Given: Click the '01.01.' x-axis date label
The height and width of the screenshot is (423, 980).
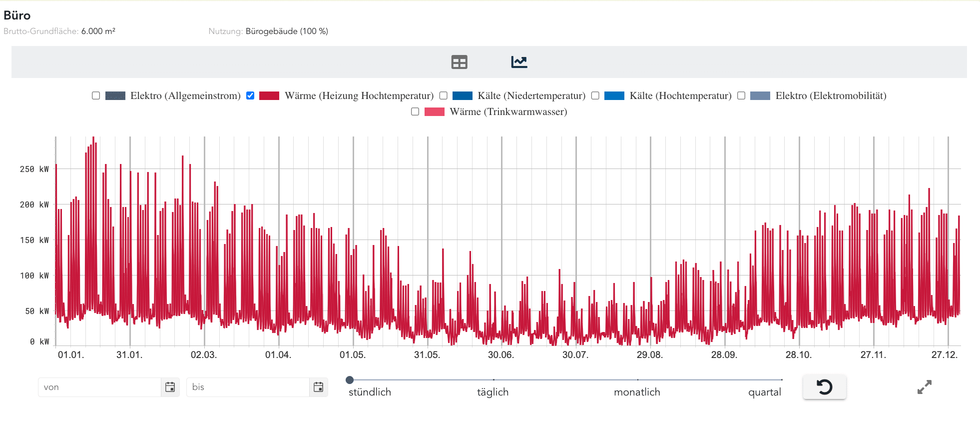Looking at the screenshot, I should tap(71, 355).
